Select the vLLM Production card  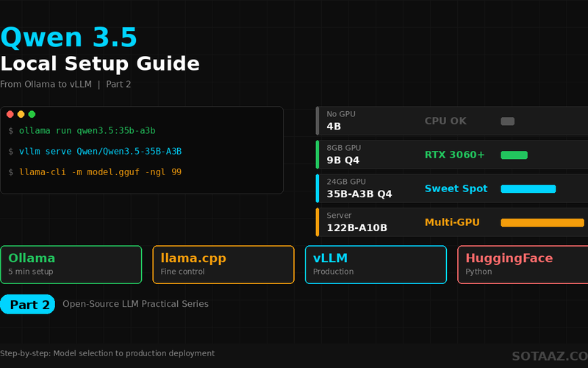tap(376, 265)
